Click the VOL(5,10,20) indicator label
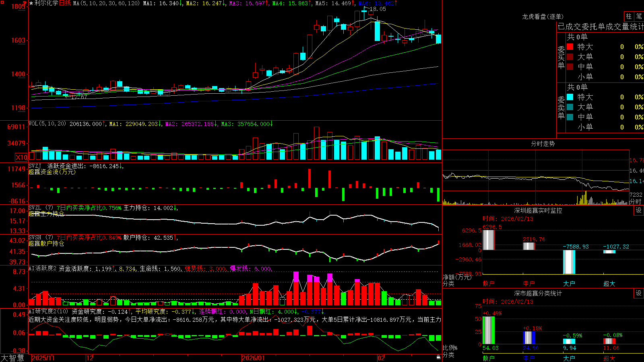This screenshot has height=362, width=644. pos(47,124)
